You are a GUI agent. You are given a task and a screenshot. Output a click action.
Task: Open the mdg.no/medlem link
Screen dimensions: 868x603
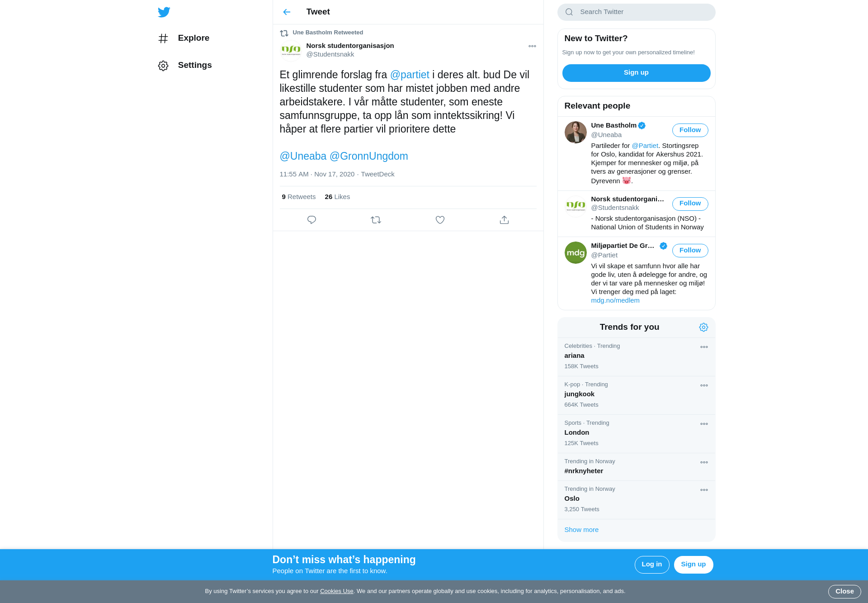click(x=615, y=300)
